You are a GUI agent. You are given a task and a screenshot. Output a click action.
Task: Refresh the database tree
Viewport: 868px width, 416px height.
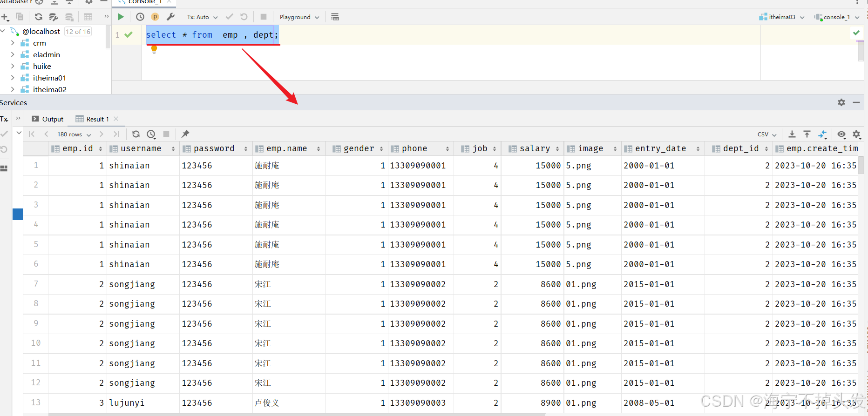click(x=39, y=17)
